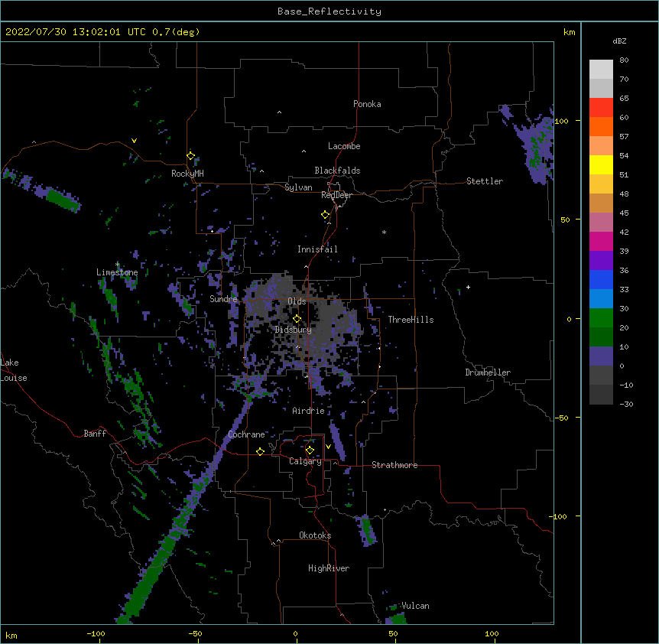Viewport: 659px width, 644px height.
Task: Click the Limestone label
Action: point(117,272)
